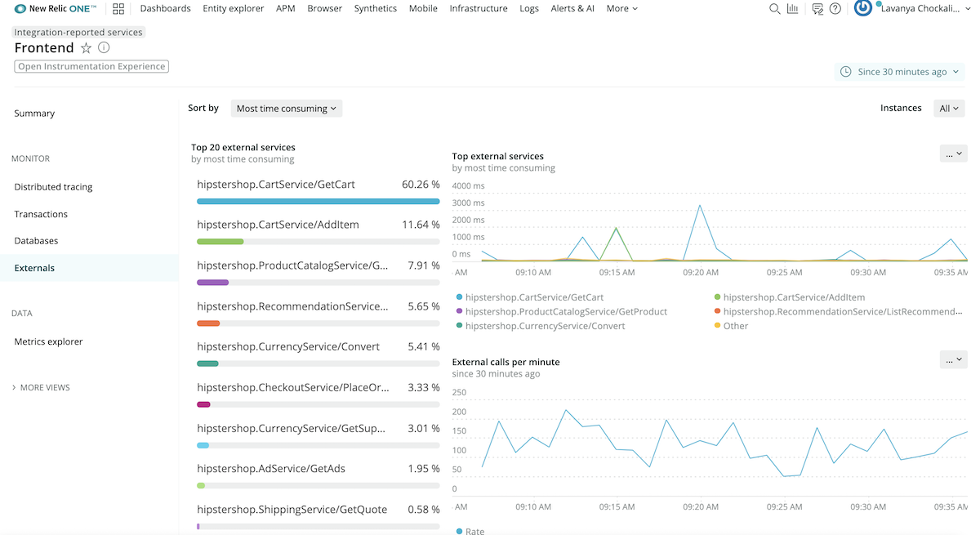Toggle CartService/GetCart legend entry
Viewport: 980px width, 535px height.
[x=531, y=298]
